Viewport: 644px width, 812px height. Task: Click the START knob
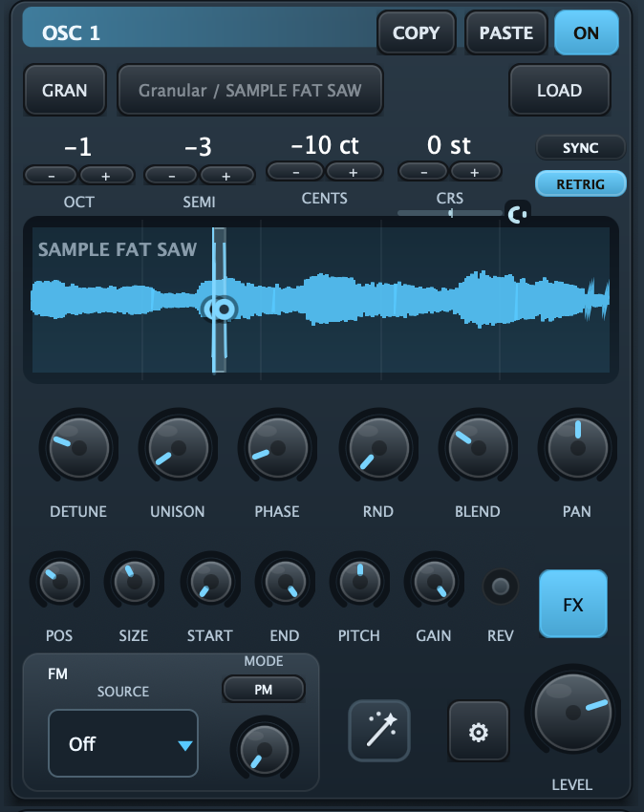[x=210, y=581]
